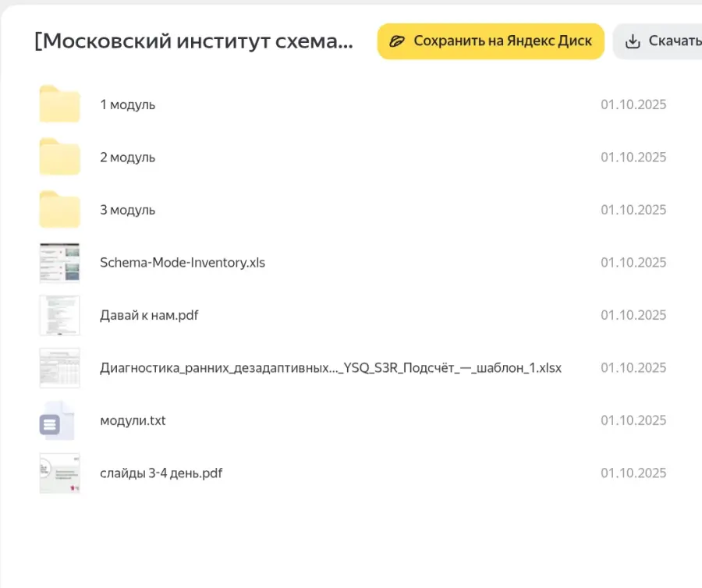Click the date of 3 модуль row
Screen dimensions: 702x588
click(633, 210)
